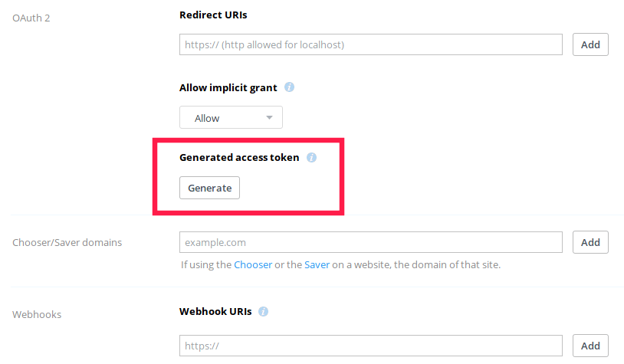Open the Allow implicit grant dropdown

231,118
